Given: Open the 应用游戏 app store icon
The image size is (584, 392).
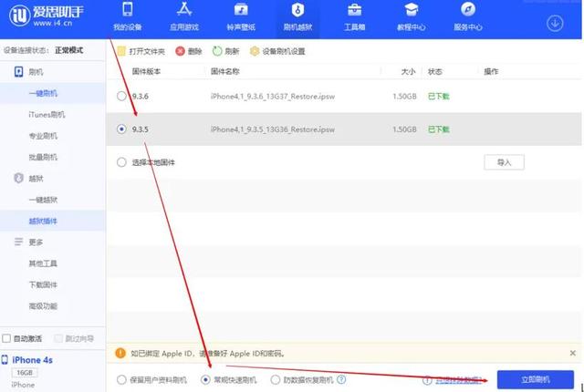Looking at the screenshot, I should pyautogui.click(x=184, y=9).
